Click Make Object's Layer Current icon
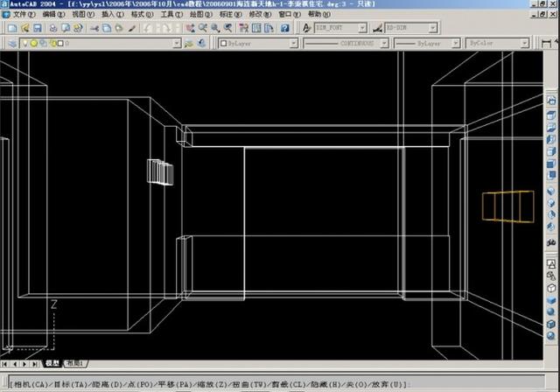This screenshot has width=560, height=392. 189,44
